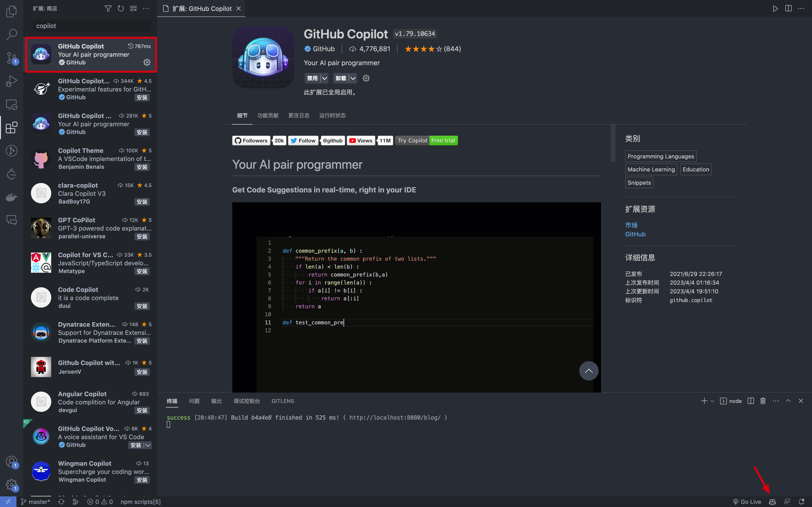Open Source Control view with badge
Screen dimensions: 812x507
coord(11,58)
